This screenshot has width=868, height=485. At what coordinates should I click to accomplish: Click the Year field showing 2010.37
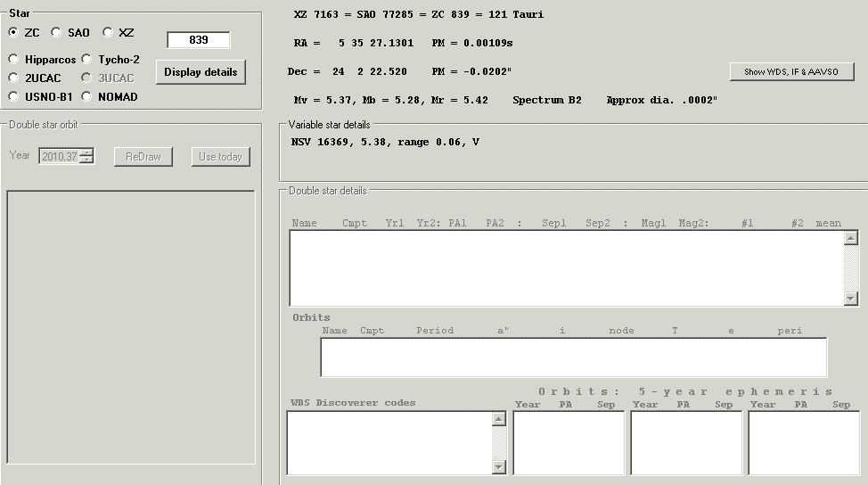click(x=59, y=156)
